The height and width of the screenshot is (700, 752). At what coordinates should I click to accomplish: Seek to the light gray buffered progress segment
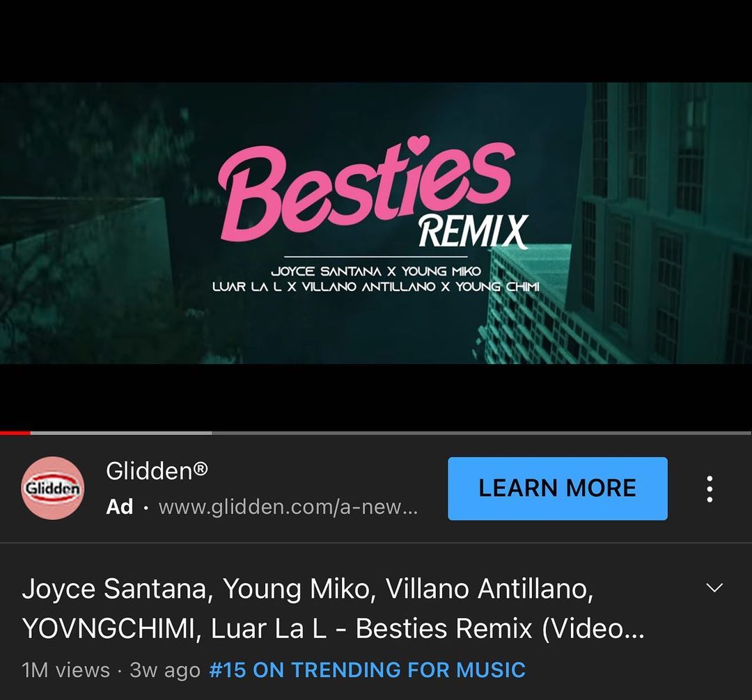(x=121, y=433)
